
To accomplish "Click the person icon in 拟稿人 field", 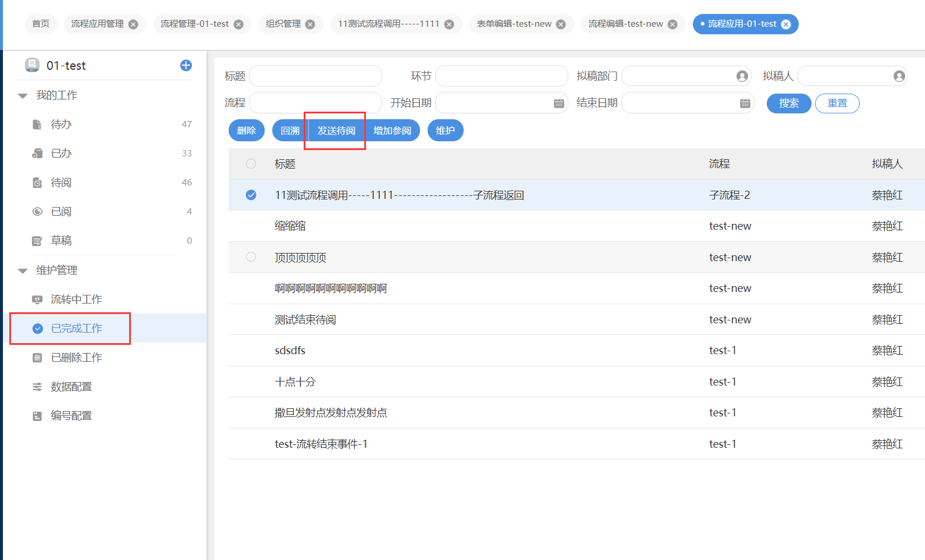I will coord(899,76).
